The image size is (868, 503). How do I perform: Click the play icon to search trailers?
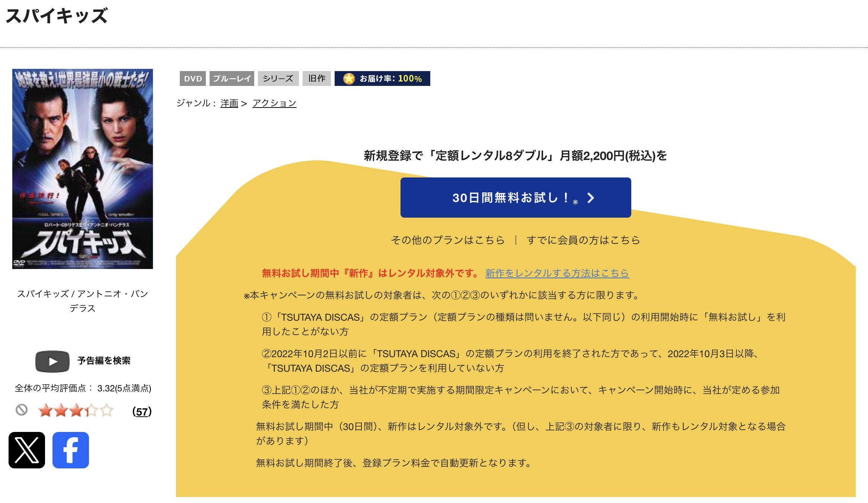pos(52,361)
